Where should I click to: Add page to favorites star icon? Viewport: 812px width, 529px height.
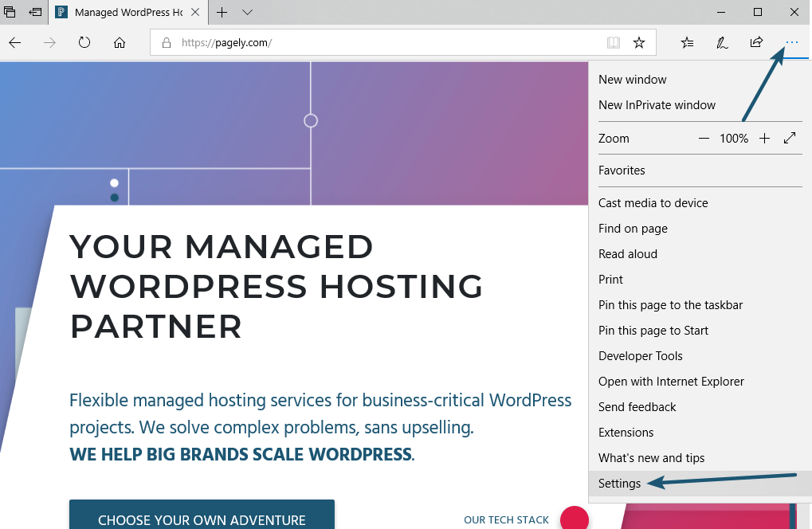click(639, 42)
